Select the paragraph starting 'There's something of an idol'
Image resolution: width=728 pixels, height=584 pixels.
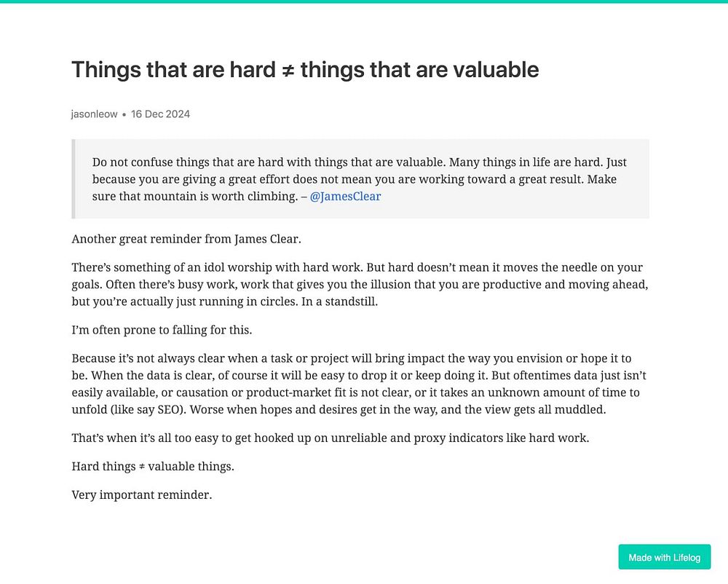pos(360,284)
